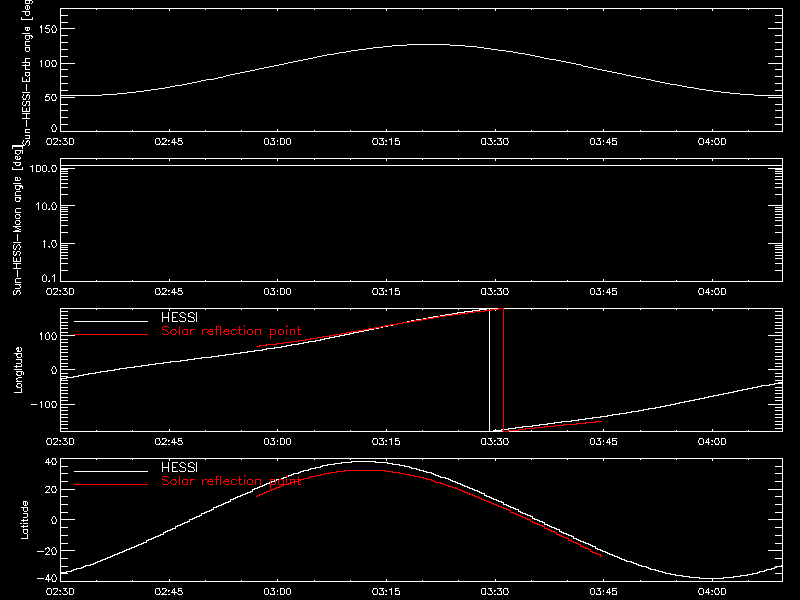Click the 0 tick on Longitude axis
The image size is (800, 600).
click(54, 370)
